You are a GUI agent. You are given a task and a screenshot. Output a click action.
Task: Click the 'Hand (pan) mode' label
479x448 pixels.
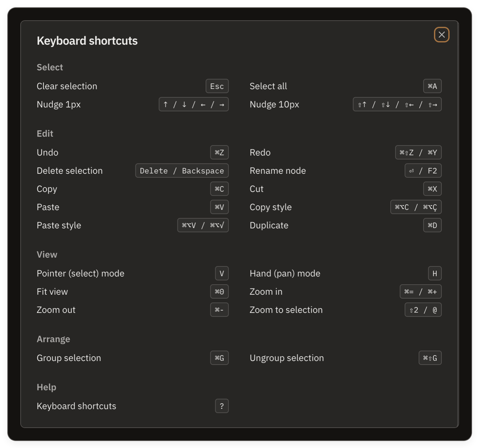285,274
